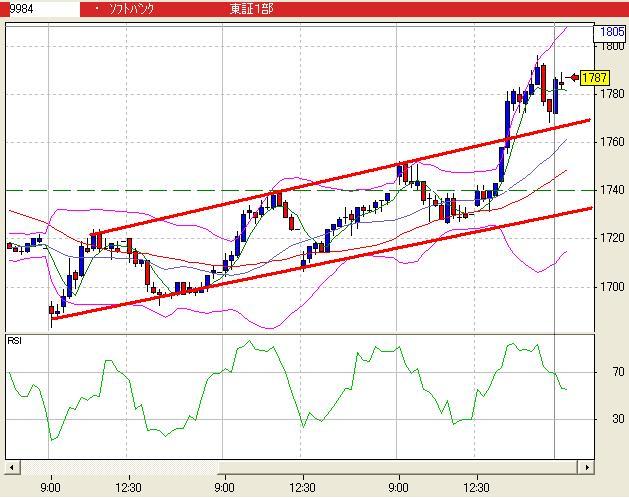629x498 pixels.
Task: Click the first 9:00 time axis label
Action: coord(50,488)
